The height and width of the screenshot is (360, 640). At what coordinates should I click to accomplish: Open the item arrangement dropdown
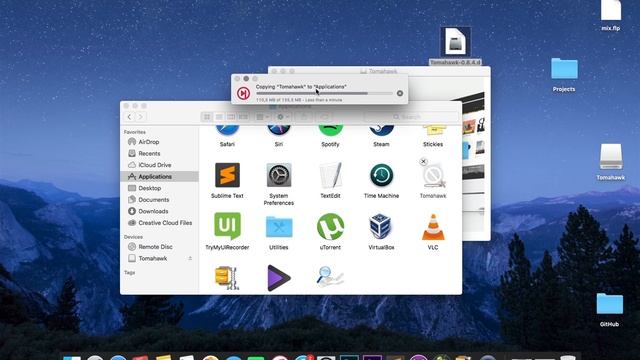262,117
